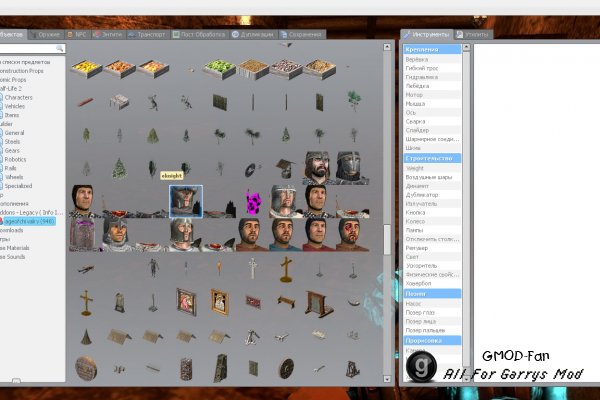Open the Утилиты tab
The width and height of the screenshot is (600, 400).
476,34
